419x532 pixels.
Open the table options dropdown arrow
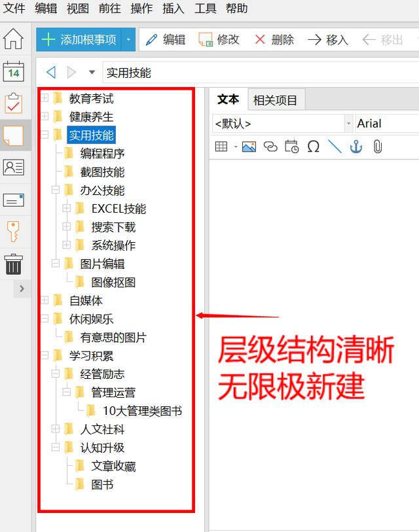pyautogui.click(x=235, y=147)
